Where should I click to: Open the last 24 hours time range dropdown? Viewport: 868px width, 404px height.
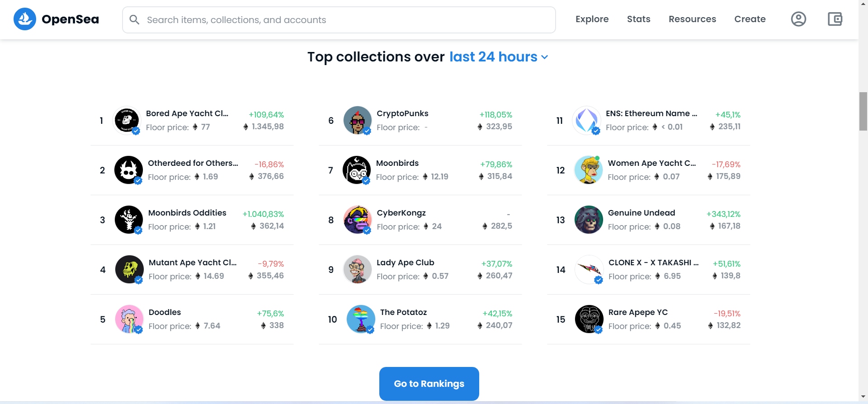pyautogui.click(x=499, y=57)
